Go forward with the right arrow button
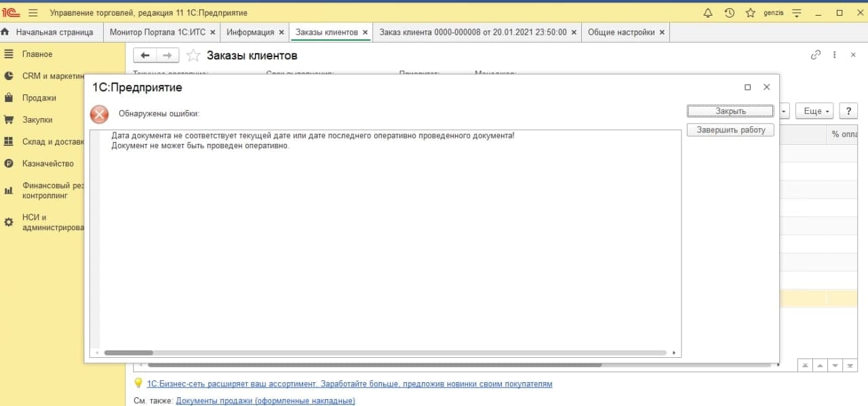Viewport: 868px width, 406px height. (x=167, y=56)
